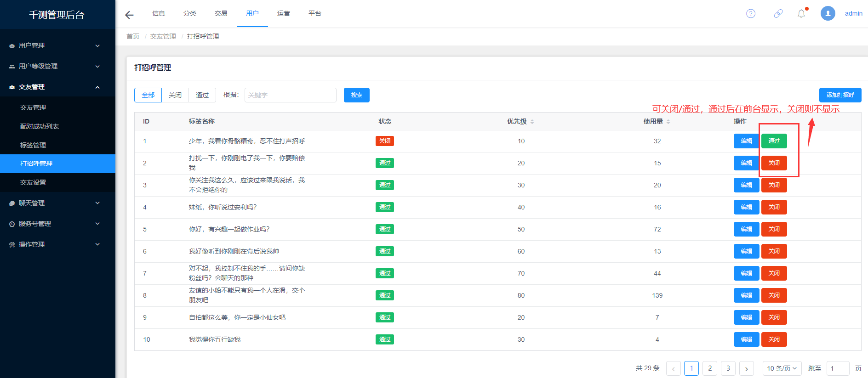Click usage value 139
Screen dimensions: 868x378
657,295
